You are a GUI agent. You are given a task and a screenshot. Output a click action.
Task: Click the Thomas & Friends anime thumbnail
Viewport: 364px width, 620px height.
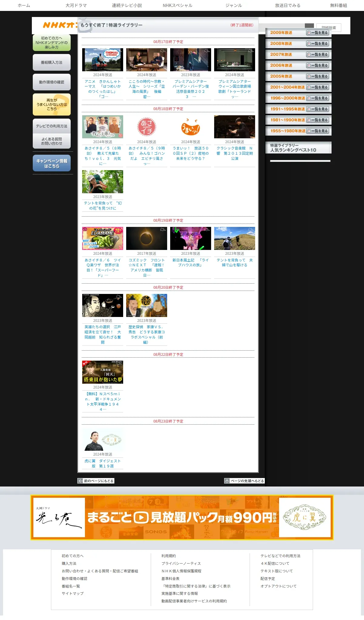(103, 60)
